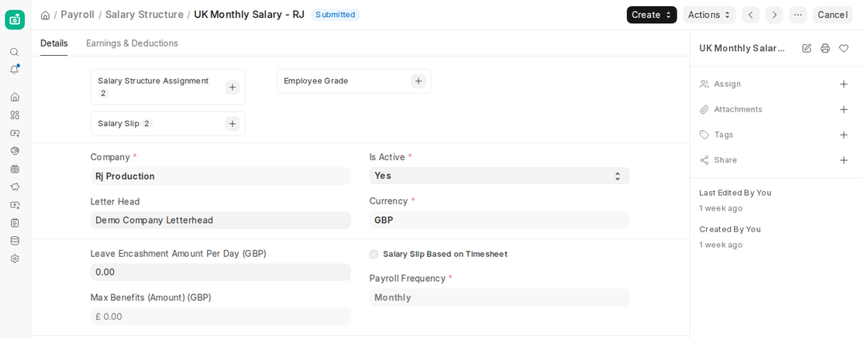Click the Cancel button
This screenshot has width=868, height=339.
[x=832, y=15]
